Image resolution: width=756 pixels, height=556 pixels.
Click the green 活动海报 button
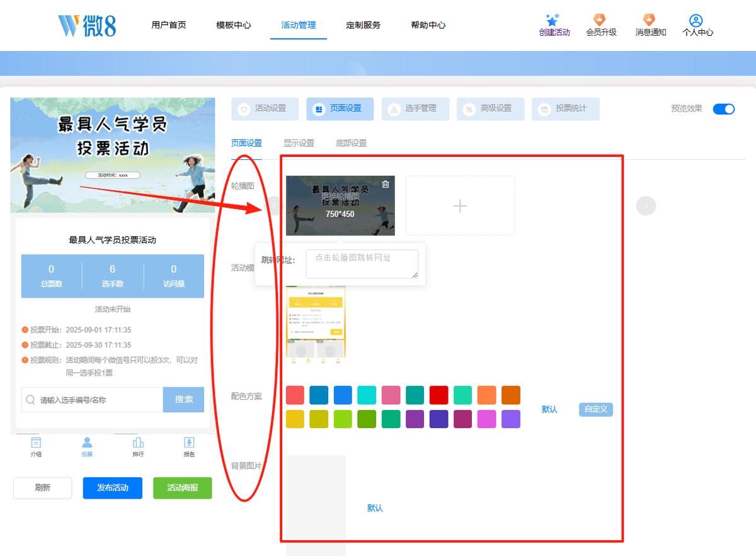pos(183,488)
